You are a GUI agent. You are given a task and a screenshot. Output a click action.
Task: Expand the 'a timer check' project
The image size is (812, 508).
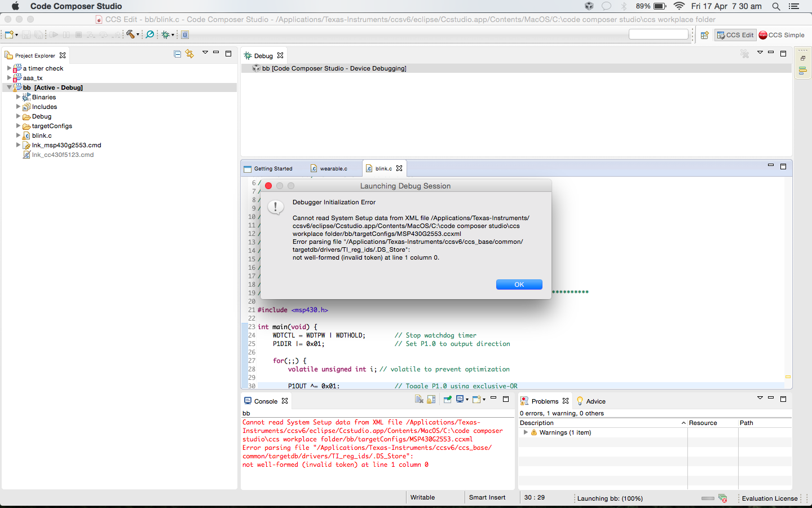[x=9, y=68]
